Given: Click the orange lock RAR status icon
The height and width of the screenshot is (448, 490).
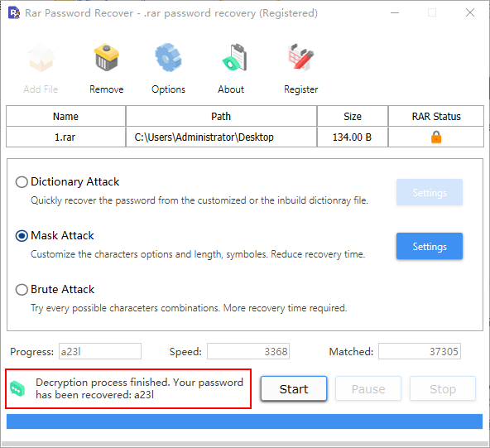Looking at the screenshot, I should point(436,137).
